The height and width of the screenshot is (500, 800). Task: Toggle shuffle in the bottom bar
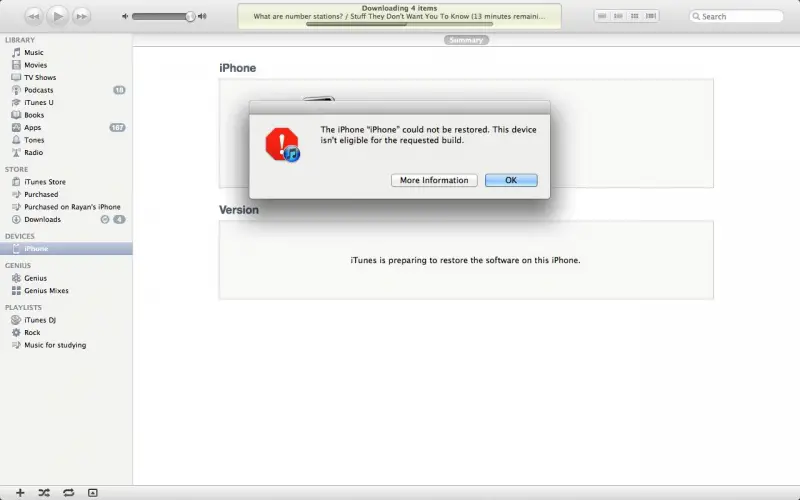[x=44, y=492]
